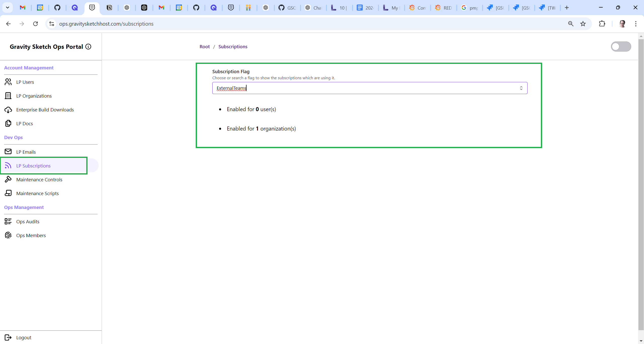Screen dimensions: 644x344
Task: Bookmark this page with the star icon
Action: [x=583, y=24]
